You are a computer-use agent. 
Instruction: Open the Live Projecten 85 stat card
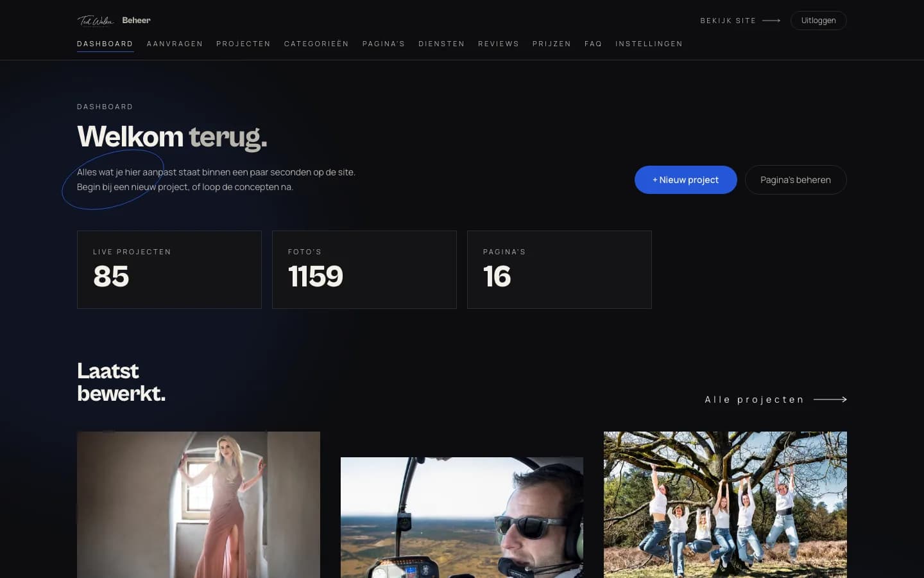click(169, 270)
